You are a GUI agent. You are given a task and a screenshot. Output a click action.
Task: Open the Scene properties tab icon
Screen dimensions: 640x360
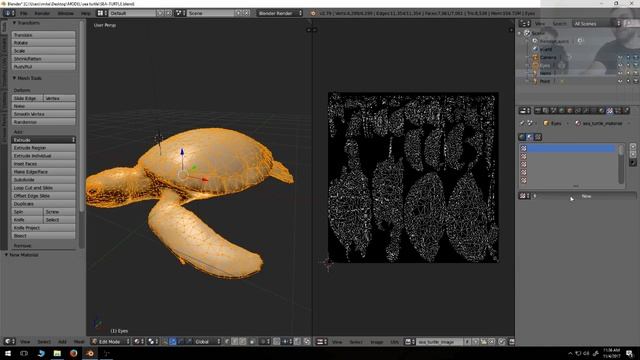tap(553, 111)
